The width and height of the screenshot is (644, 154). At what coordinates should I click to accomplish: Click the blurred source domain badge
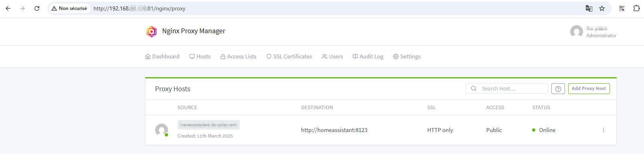[209, 125]
